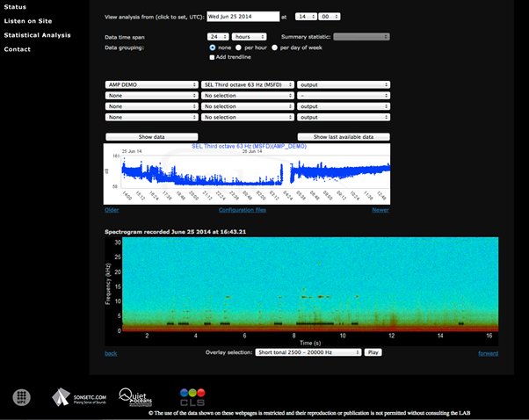
Task: Open the Overlay selection Short tonal dropdown
Action: [308, 351]
